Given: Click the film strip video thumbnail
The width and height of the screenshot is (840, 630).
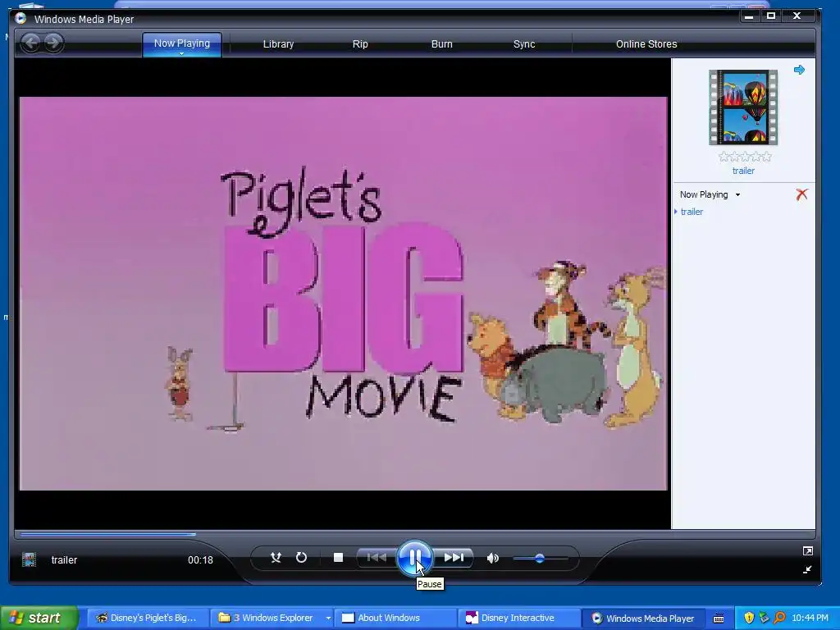Looking at the screenshot, I should click(743, 107).
